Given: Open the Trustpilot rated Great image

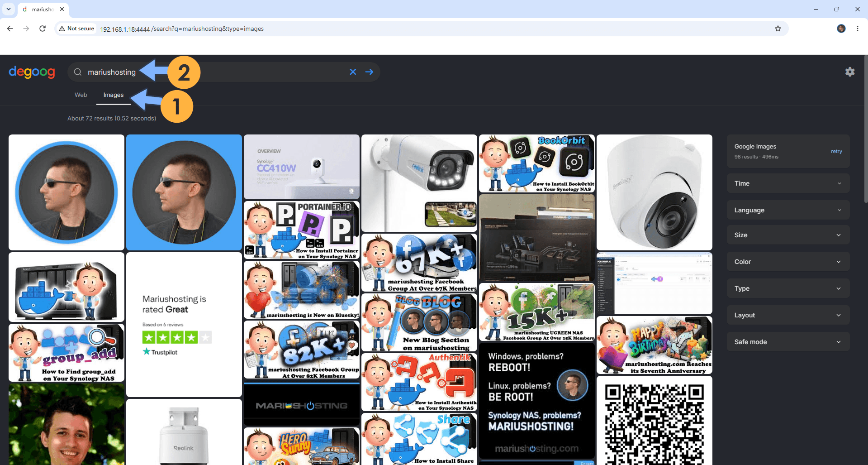Looking at the screenshot, I should (x=184, y=325).
